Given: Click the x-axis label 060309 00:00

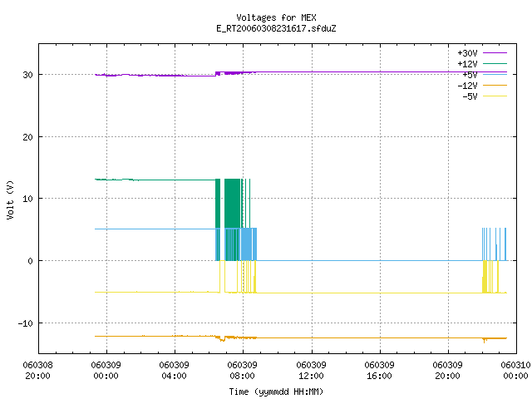Looking at the screenshot, I should point(106,371).
